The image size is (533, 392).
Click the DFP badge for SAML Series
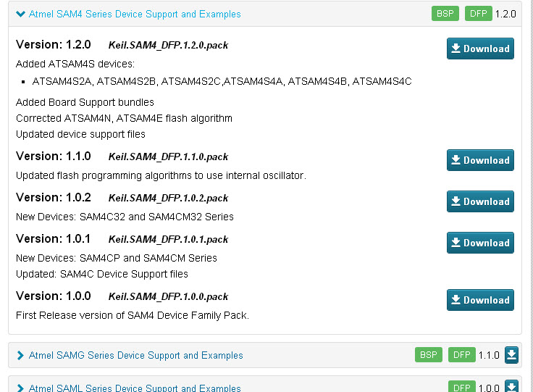461,387
